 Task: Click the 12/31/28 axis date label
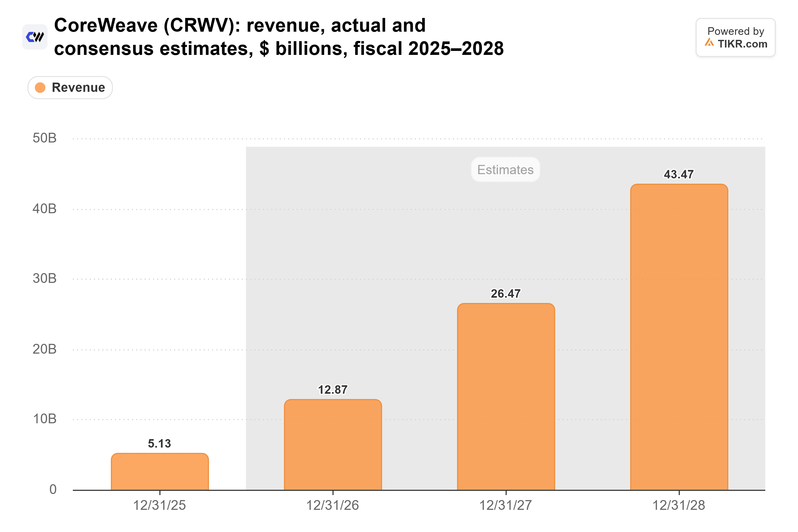point(679,505)
